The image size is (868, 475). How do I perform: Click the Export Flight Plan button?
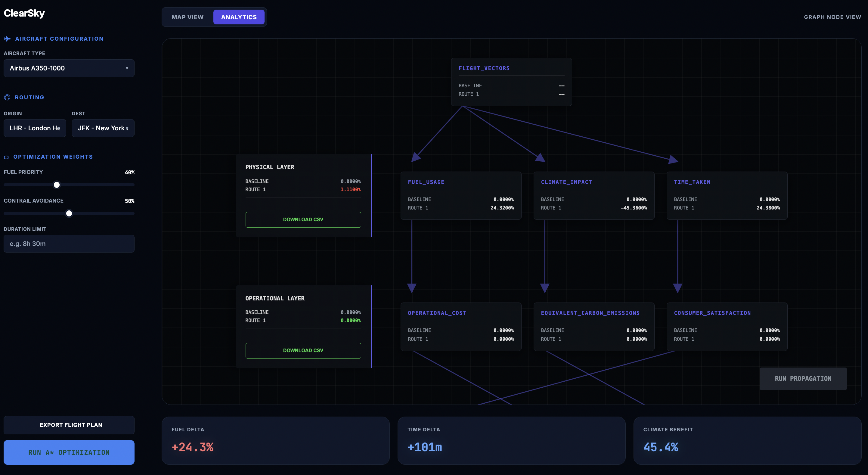point(69,425)
